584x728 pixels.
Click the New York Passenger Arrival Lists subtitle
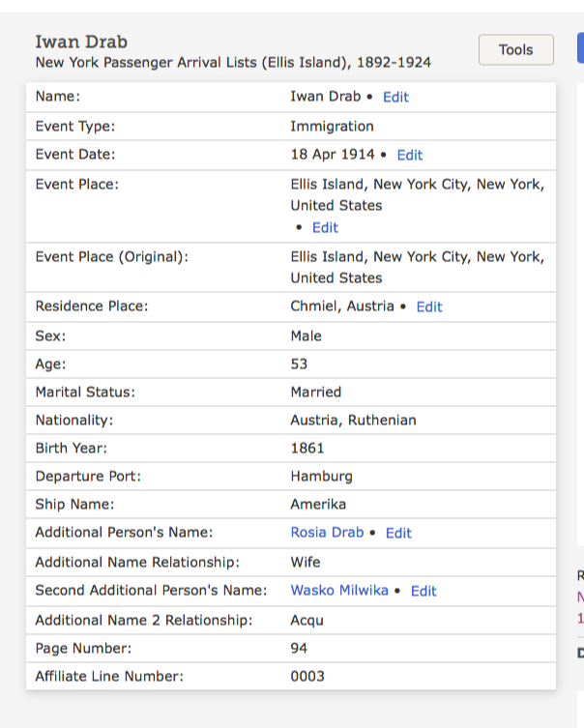coord(233,63)
